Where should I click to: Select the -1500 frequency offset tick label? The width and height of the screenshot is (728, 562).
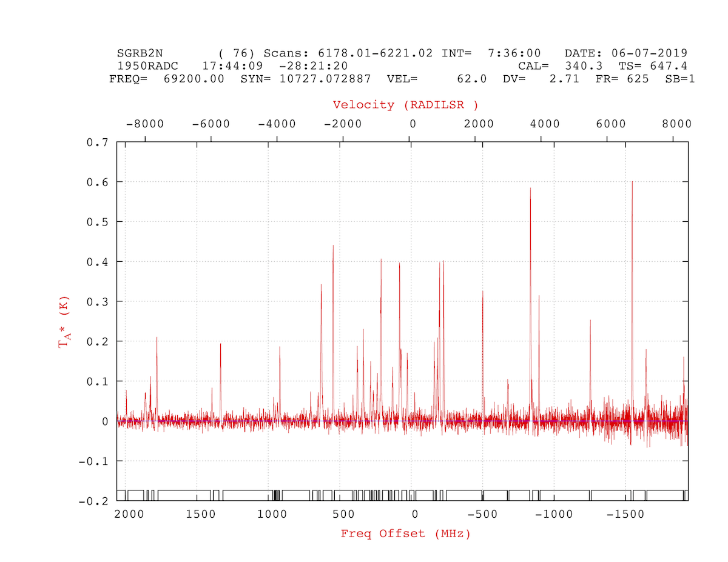(625, 514)
